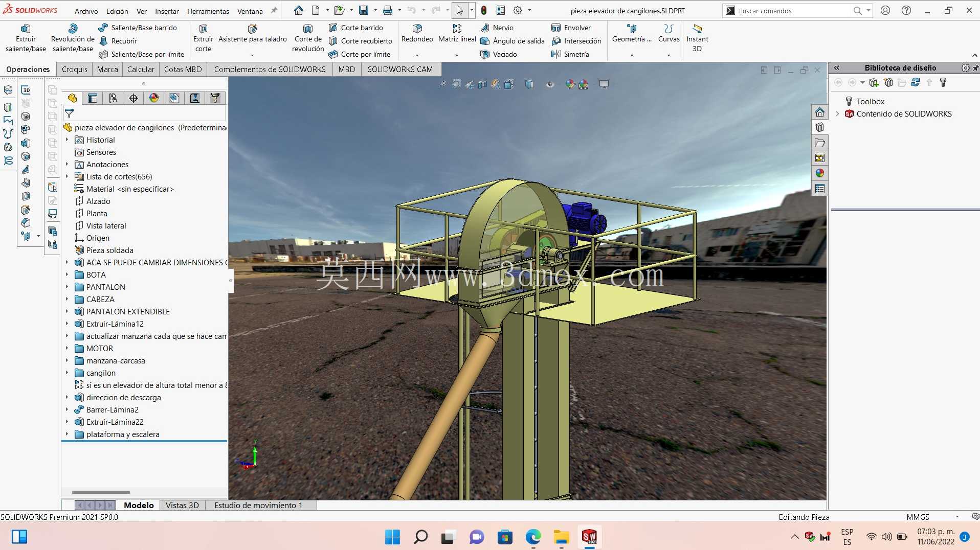Open the Options gear icon
The height and width of the screenshot is (550, 980).
pyautogui.click(x=518, y=10)
